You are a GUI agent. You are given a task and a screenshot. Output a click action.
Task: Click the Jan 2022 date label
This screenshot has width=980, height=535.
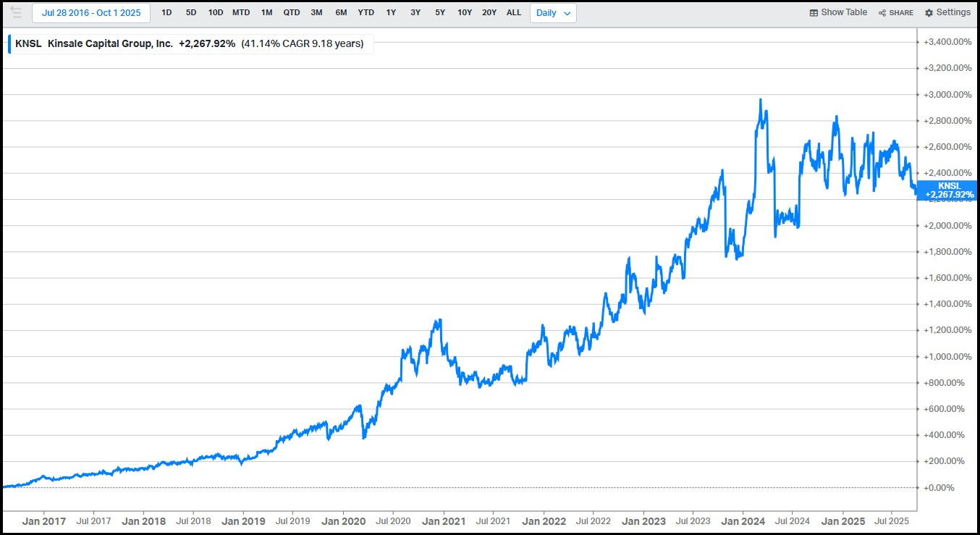click(x=544, y=521)
